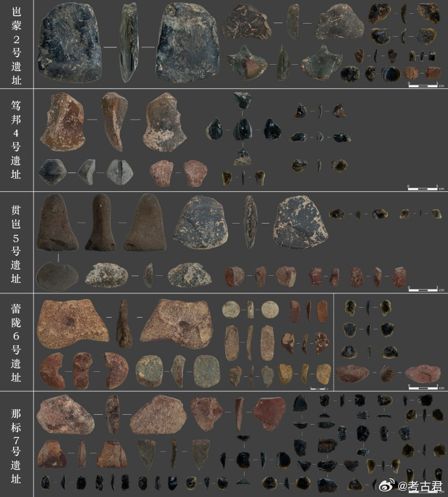Select the leftmost large pinkish stone in 那标7号遗址 row

click(65, 414)
